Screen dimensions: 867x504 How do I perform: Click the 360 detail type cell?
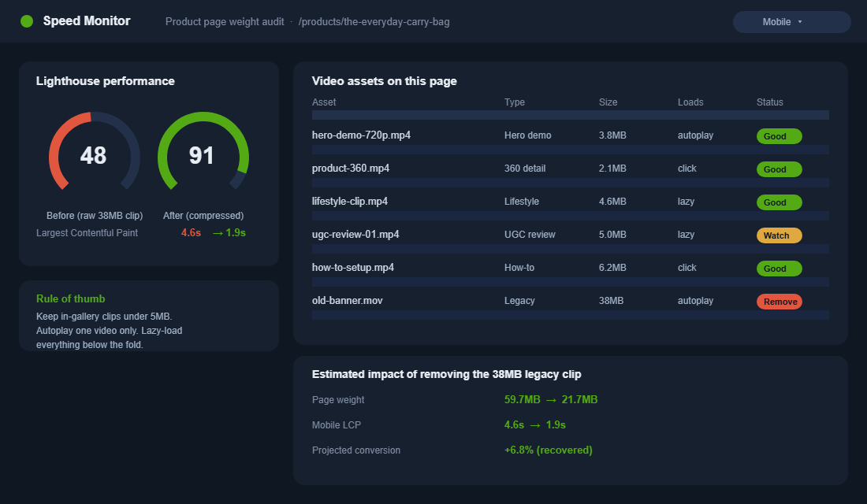click(x=525, y=169)
